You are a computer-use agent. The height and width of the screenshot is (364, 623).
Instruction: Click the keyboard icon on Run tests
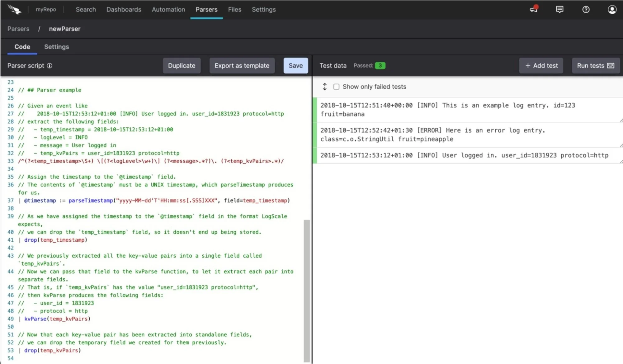(611, 66)
